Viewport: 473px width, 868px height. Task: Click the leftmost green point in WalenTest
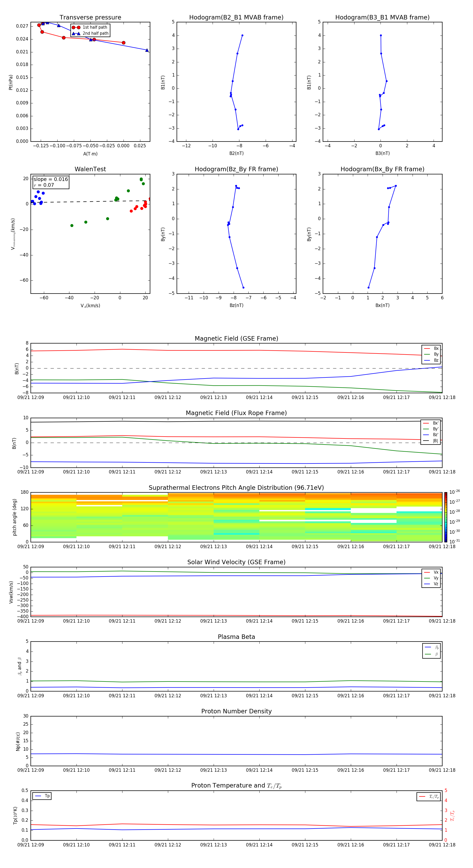pyautogui.click(x=72, y=226)
